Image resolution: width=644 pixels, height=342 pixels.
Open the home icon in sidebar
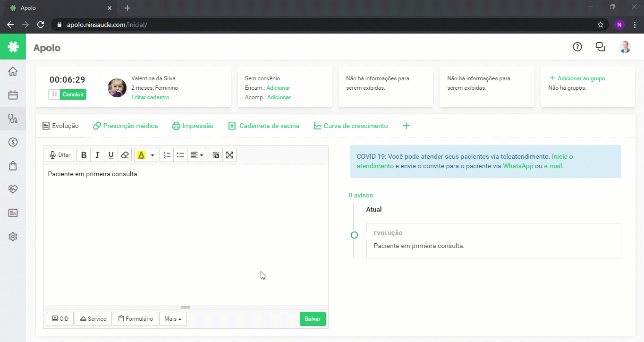click(13, 71)
